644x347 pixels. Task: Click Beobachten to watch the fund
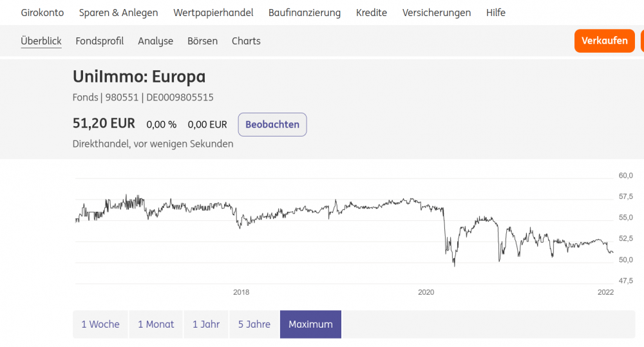(272, 125)
